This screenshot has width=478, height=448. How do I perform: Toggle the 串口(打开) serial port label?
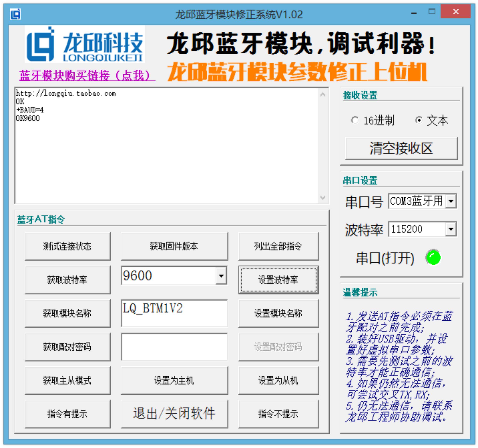click(x=385, y=259)
